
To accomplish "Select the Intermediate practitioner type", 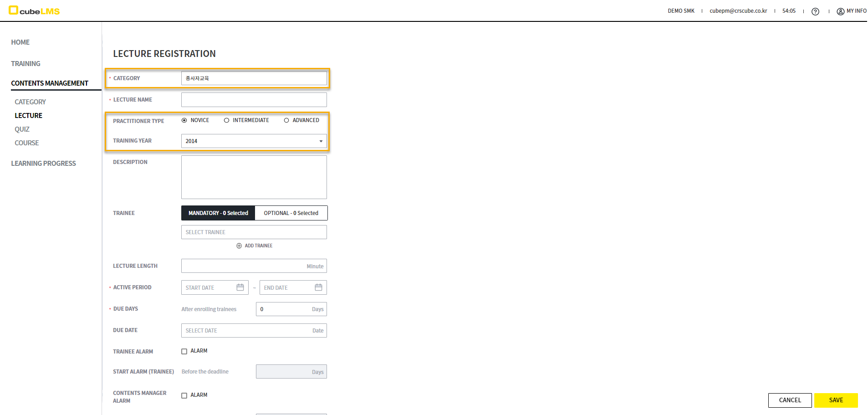I will click(x=226, y=120).
